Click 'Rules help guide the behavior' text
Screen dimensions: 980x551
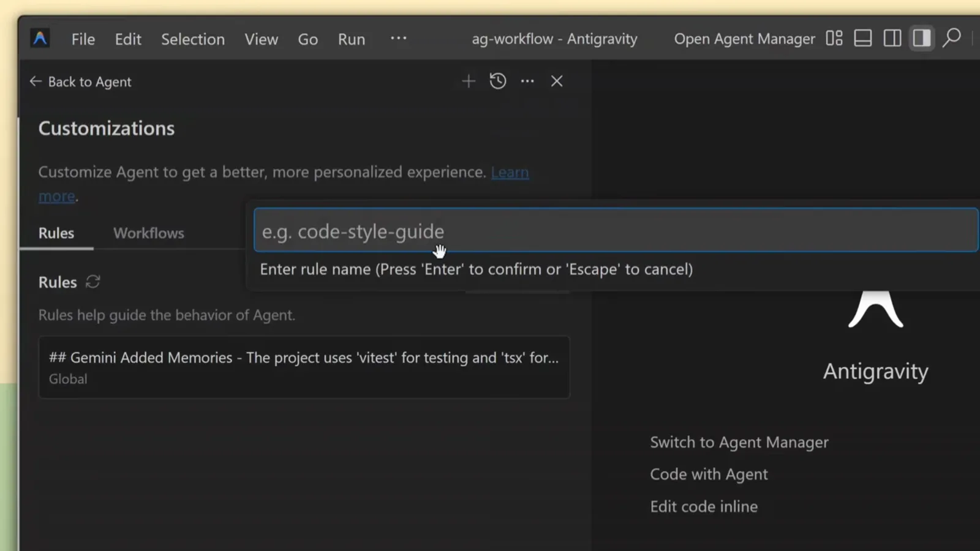[x=167, y=315]
